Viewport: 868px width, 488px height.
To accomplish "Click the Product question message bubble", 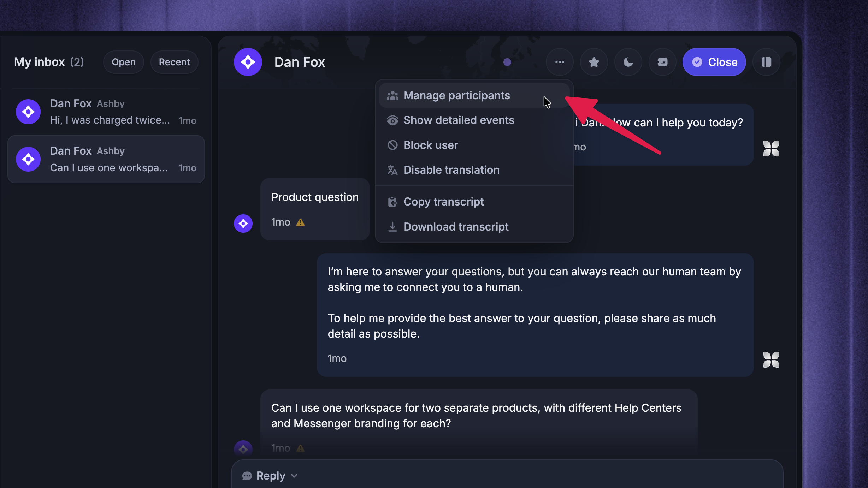I will [315, 209].
